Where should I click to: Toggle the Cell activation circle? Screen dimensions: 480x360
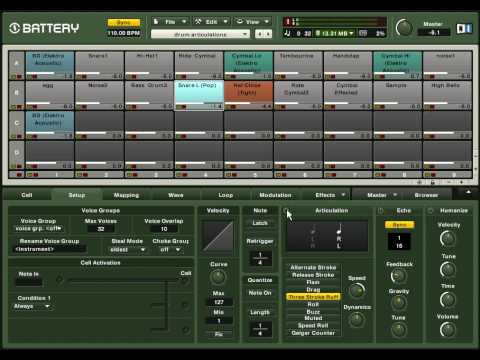186,281
